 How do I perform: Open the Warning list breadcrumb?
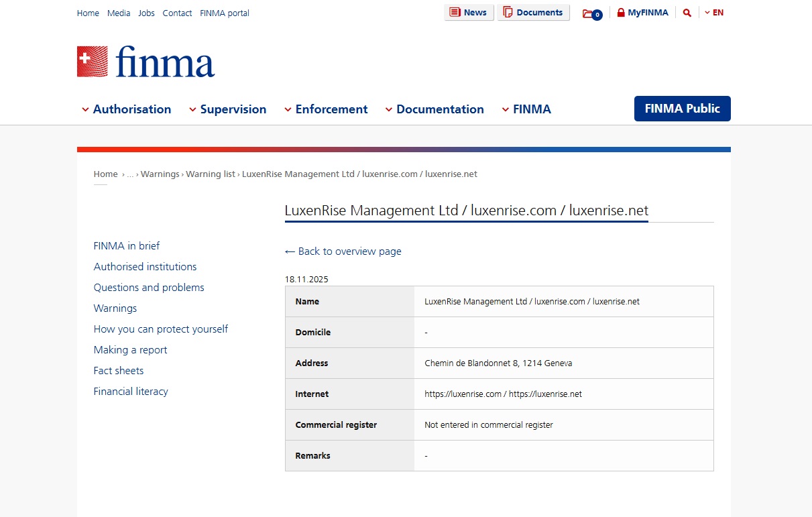(x=210, y=174)
